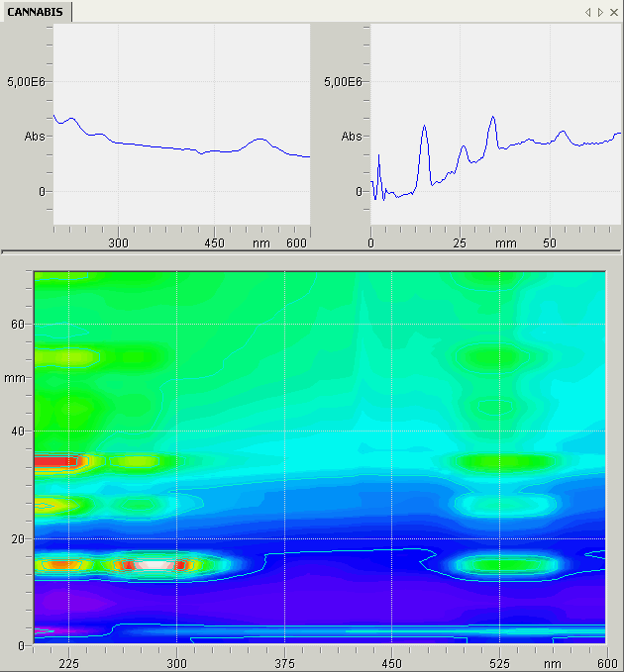The height and width of the screenshot is (672, 624).
Task: Click the splitter between upper plots and contour map
Action: click(x=312, y=254)
